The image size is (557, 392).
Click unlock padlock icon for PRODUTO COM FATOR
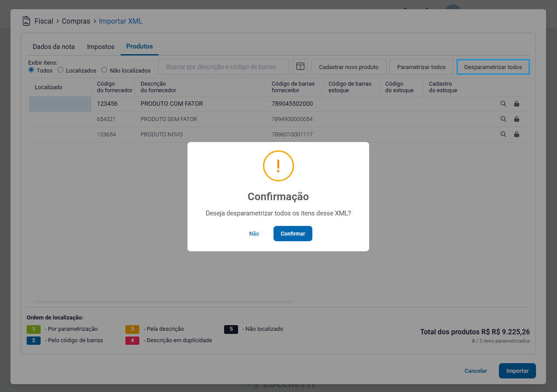click(517, 104)
